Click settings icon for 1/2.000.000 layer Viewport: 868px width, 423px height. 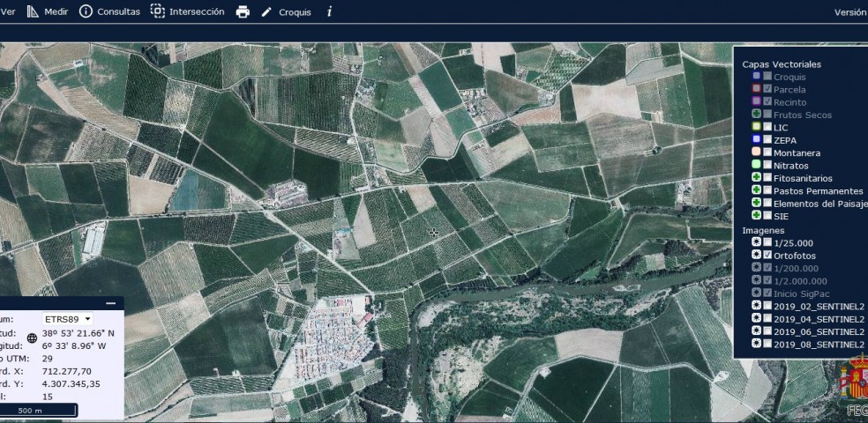click(756, 281)
